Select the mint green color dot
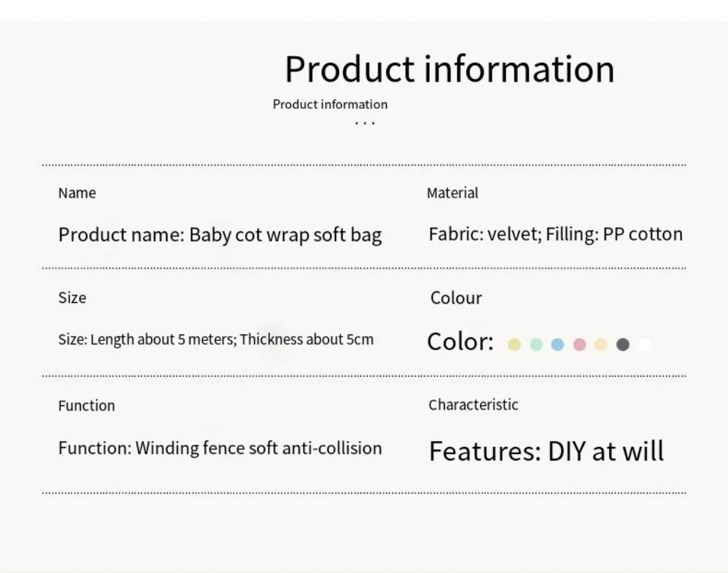 point(536,345)
